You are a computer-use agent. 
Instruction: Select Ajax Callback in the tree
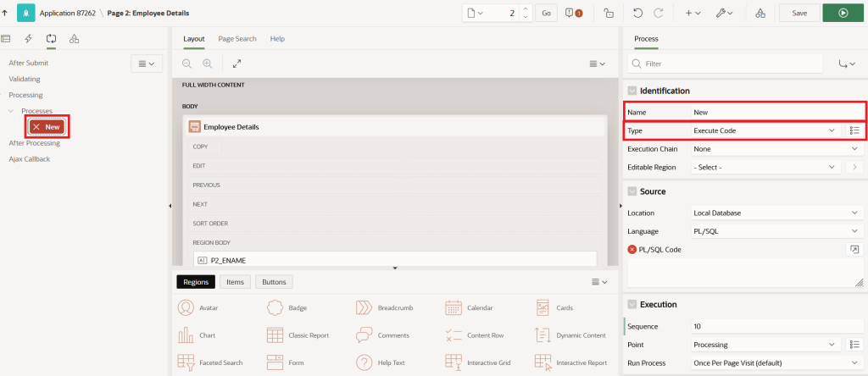point(29,158)
